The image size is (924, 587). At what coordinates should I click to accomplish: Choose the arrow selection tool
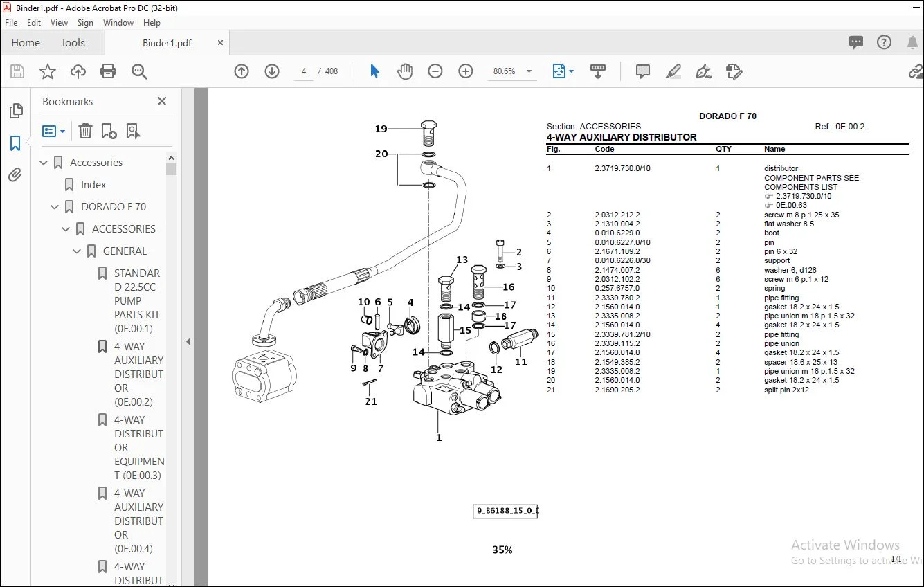coord(374,71)
